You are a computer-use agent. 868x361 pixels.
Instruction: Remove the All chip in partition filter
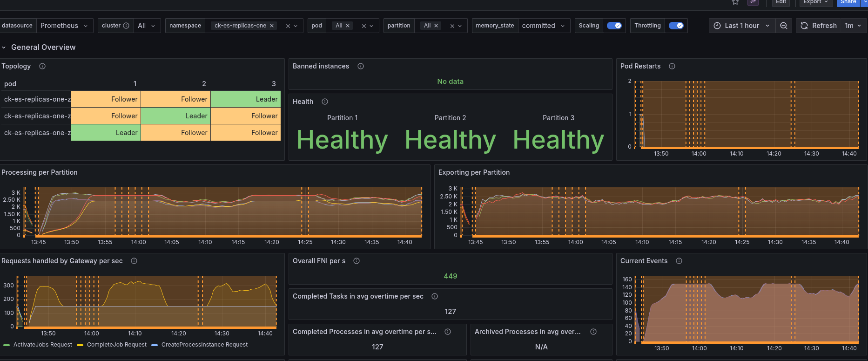[436, 26]
